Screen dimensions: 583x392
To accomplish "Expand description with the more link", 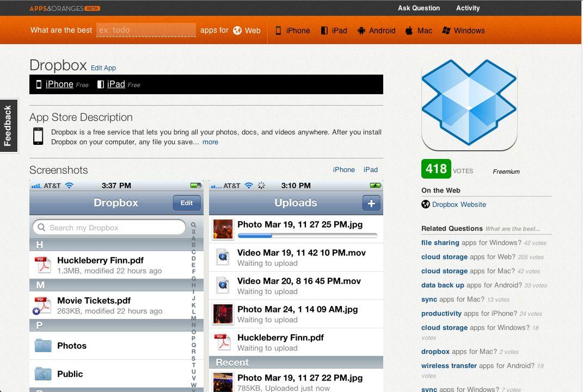I will pos(210,142).
